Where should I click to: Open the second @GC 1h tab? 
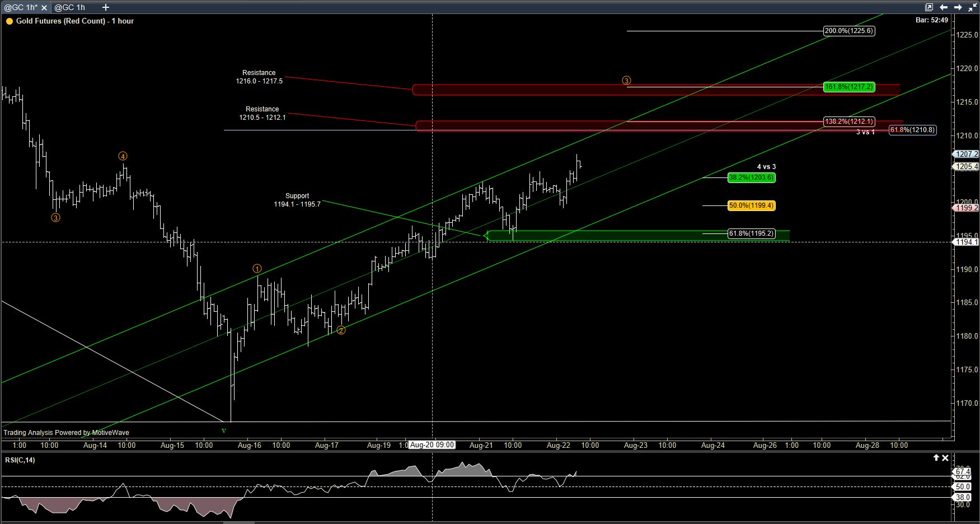point(70,8)
